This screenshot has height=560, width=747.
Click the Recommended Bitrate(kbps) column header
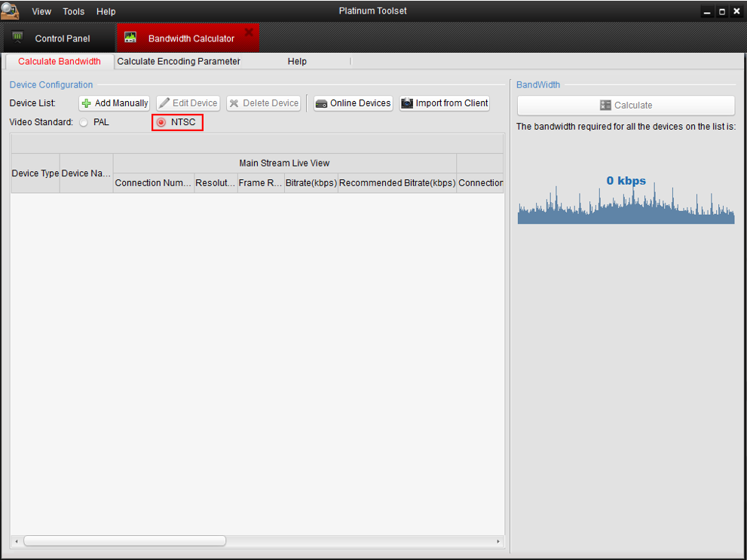tap(397, 183)
